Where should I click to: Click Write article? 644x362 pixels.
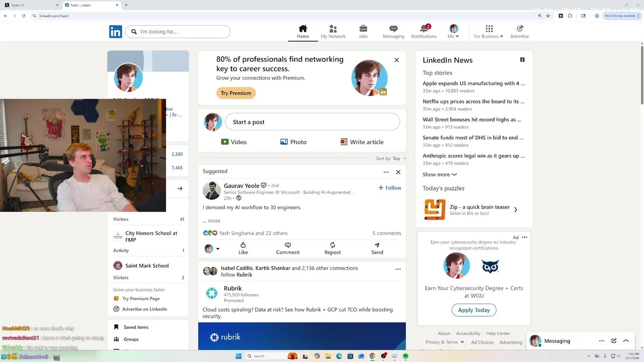[x=362, y=142]
